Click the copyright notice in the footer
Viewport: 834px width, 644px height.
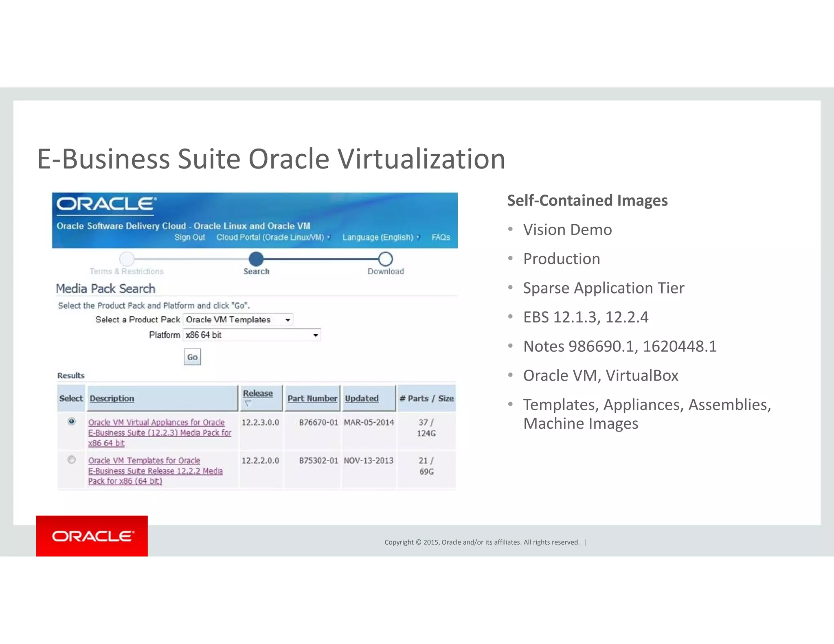coord(482,542)
